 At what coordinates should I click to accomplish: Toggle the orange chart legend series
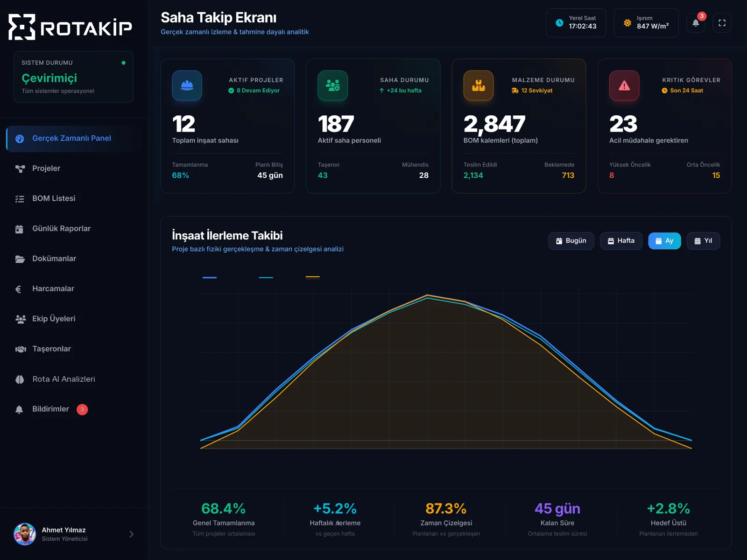[x=312, y=277]
